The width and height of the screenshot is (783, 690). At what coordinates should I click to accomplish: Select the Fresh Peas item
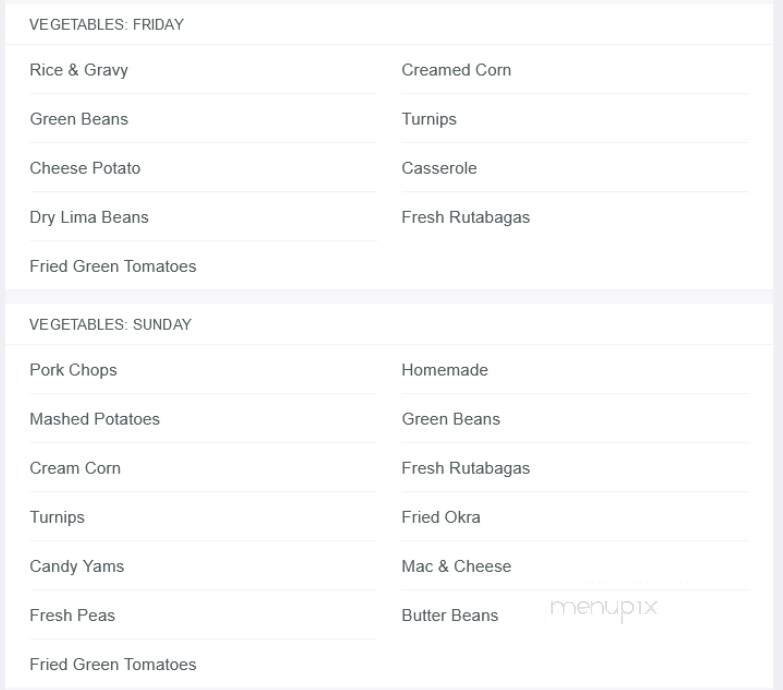click(x=72, y=615)
